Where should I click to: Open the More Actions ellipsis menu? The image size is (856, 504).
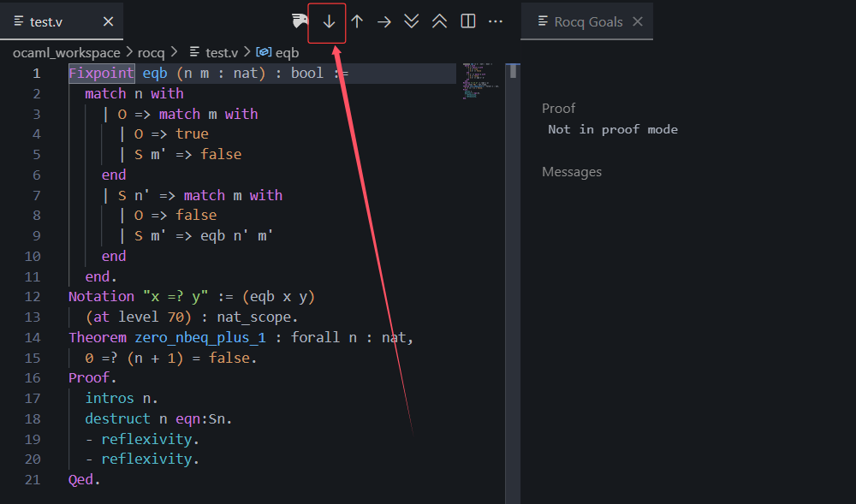point(496,21)
